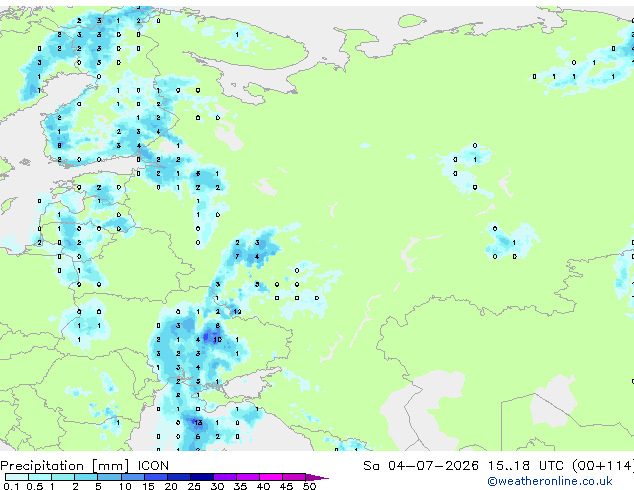The image size is (634, 490).
Task: Click the legend swatch between 25 and 30
Action: coord(202,477)
